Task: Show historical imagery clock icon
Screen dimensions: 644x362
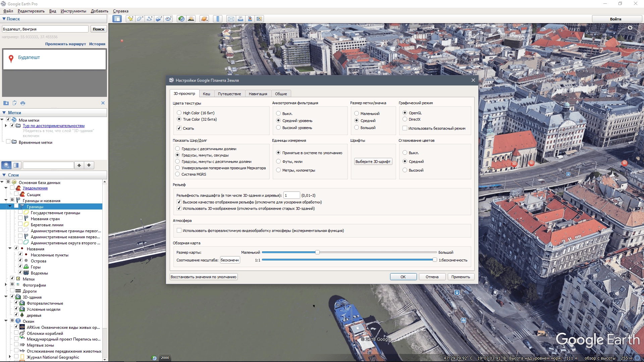Action: [x=181, y=19]
